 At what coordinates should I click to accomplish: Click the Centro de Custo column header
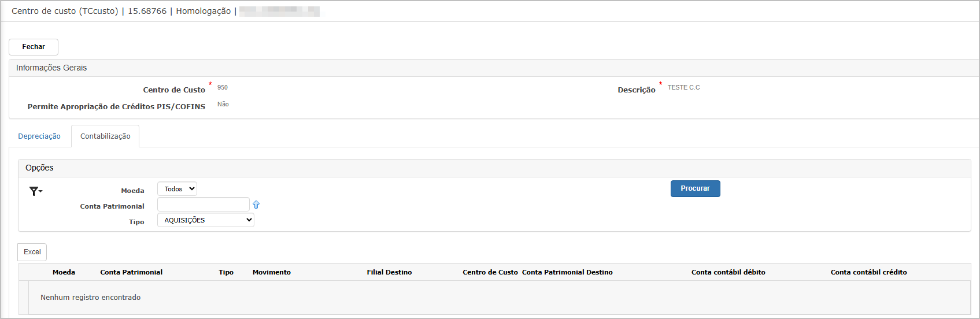coord(490,272)
